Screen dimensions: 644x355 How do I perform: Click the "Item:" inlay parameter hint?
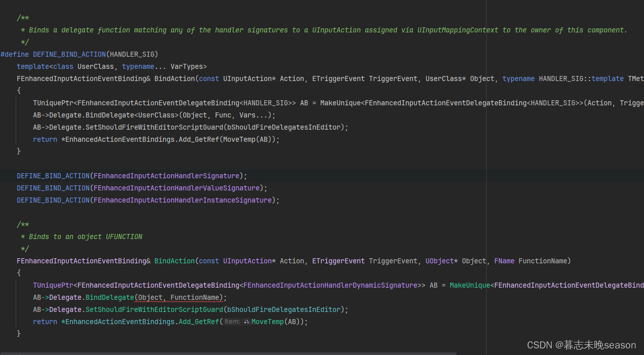coord(232,322)
